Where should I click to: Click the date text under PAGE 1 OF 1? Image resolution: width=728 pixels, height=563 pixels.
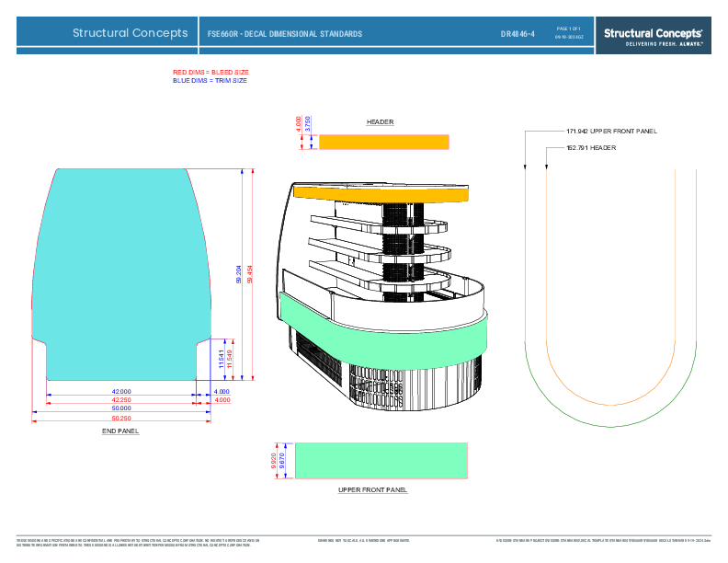tap(569, 37)
